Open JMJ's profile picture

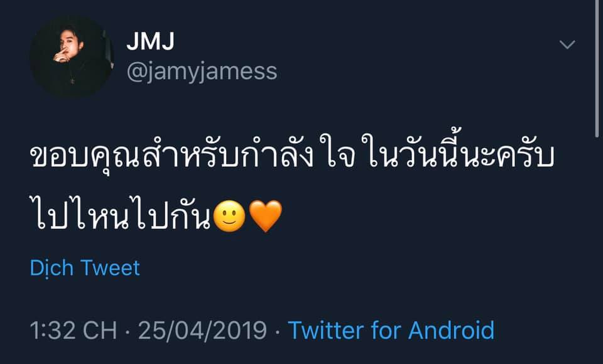(x=72, y=57)
